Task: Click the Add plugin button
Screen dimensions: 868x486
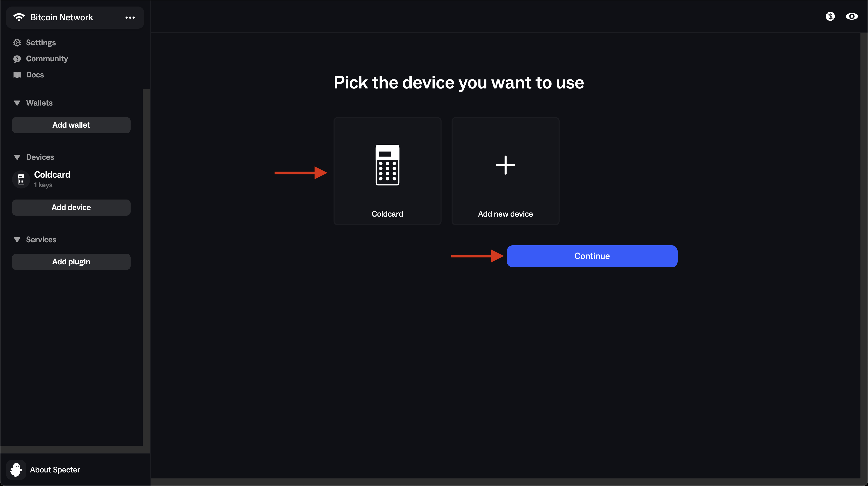Action: (71, 262)
